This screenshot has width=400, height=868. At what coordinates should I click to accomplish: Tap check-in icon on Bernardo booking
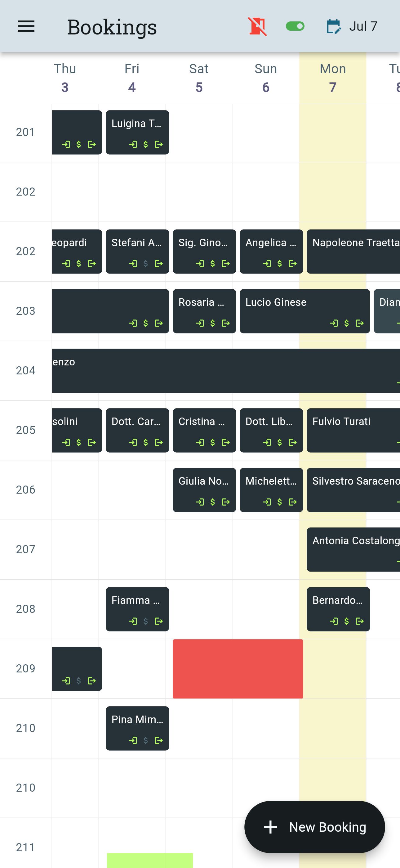[334, 621]
